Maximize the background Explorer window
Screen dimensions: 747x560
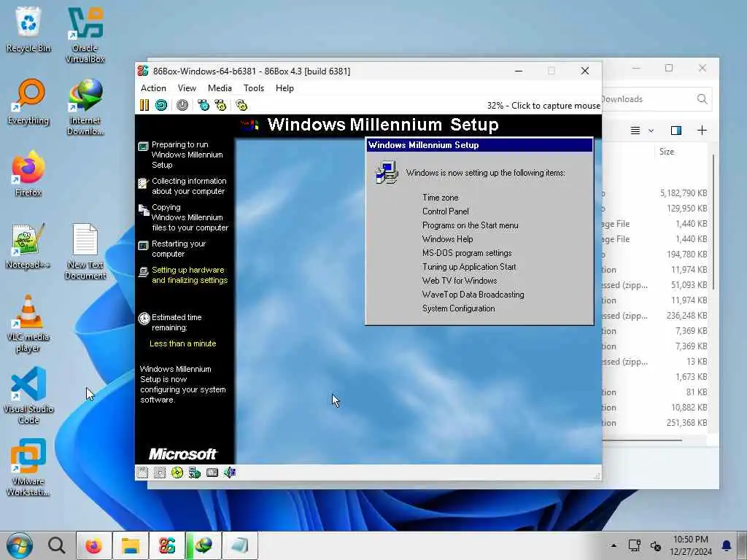point(669,68)
